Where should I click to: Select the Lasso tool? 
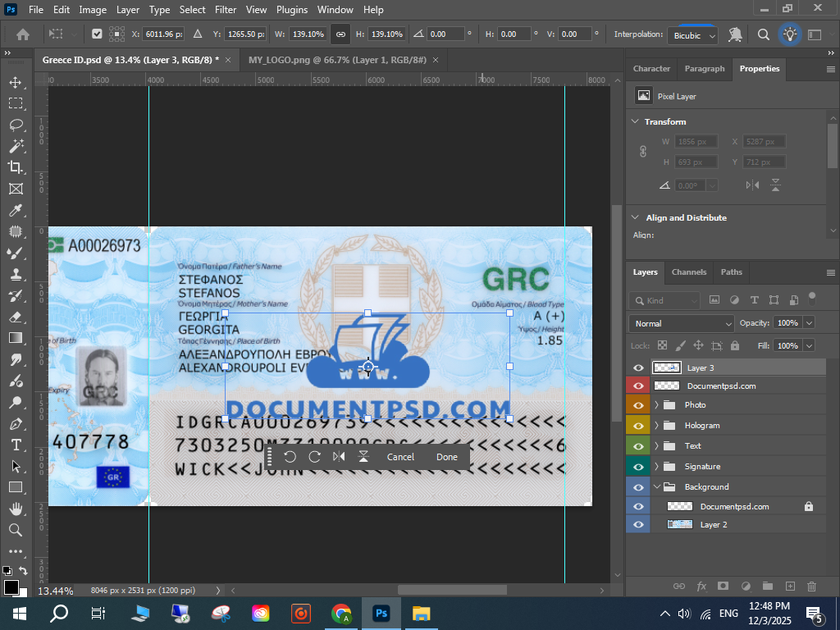(16, 125)
